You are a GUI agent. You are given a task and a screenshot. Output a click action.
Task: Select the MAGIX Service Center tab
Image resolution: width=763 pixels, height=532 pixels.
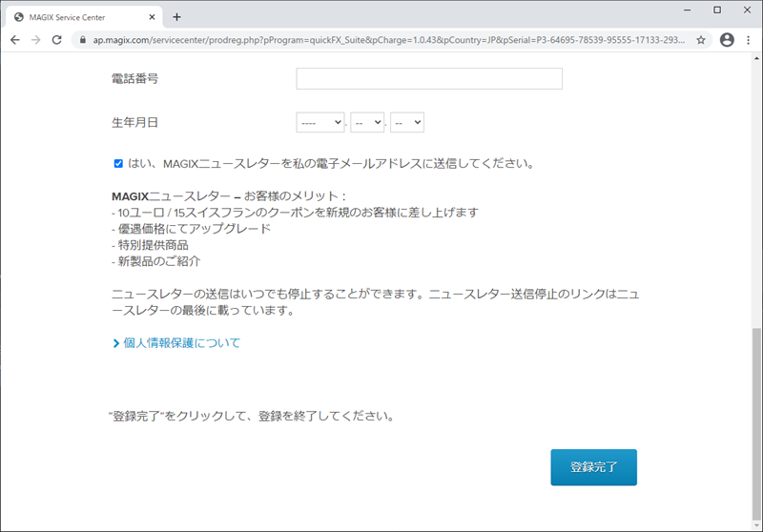tap(84, 17)
